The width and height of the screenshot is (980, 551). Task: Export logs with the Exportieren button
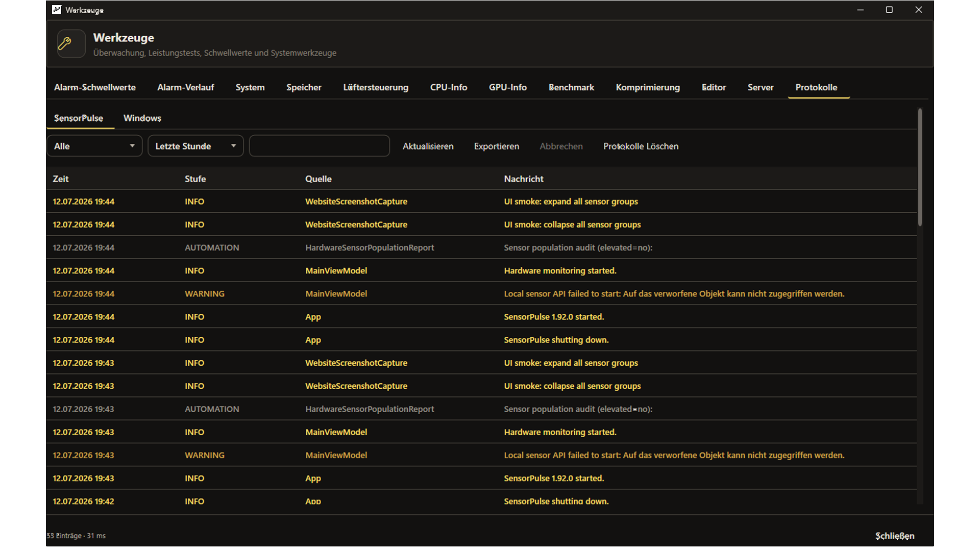tap(497, 146)
